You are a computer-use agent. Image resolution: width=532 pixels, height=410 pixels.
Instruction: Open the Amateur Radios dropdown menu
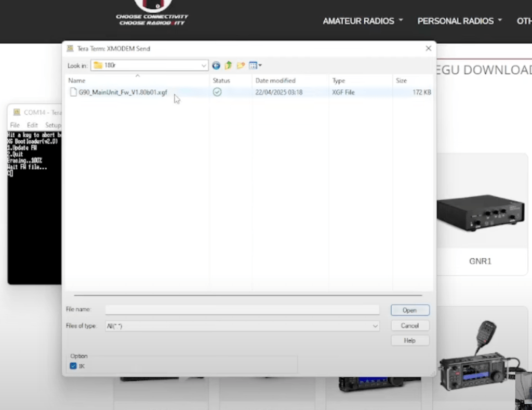(363, 21)
